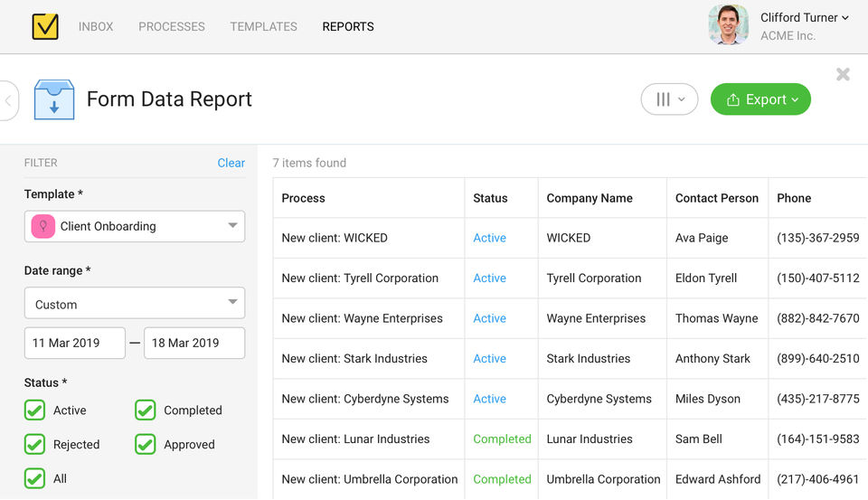Open the Clifford Turner user menu

coord(805,18)
